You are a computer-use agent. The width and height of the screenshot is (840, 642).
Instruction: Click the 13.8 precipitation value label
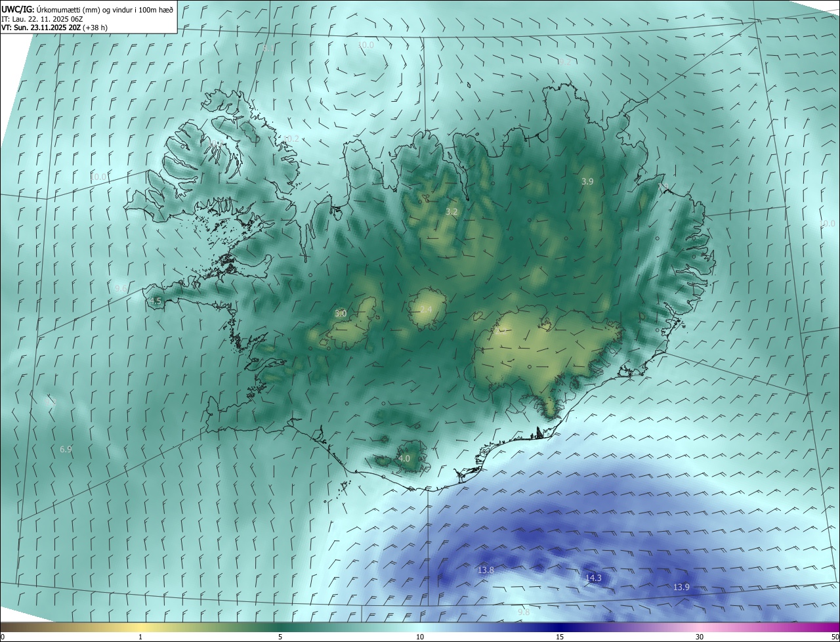(x=486, y=570)
